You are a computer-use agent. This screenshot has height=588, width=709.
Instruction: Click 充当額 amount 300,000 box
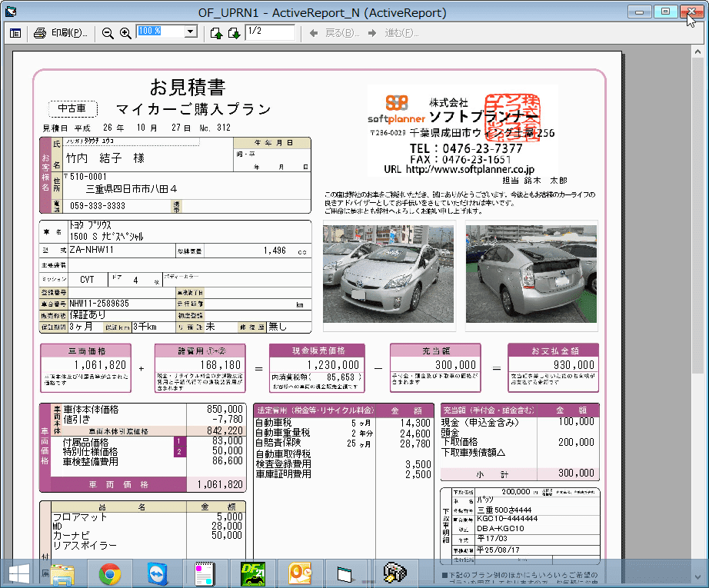[x=435, y=368]
